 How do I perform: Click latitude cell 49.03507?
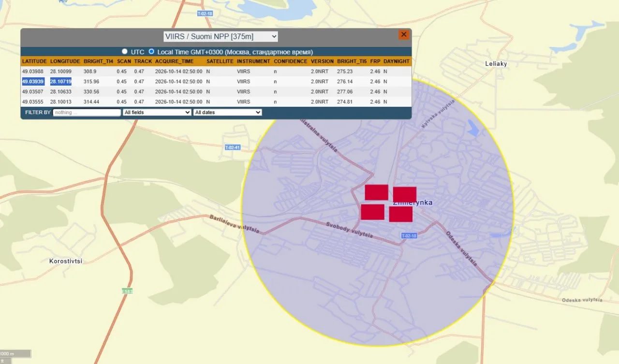coord(33,92)
